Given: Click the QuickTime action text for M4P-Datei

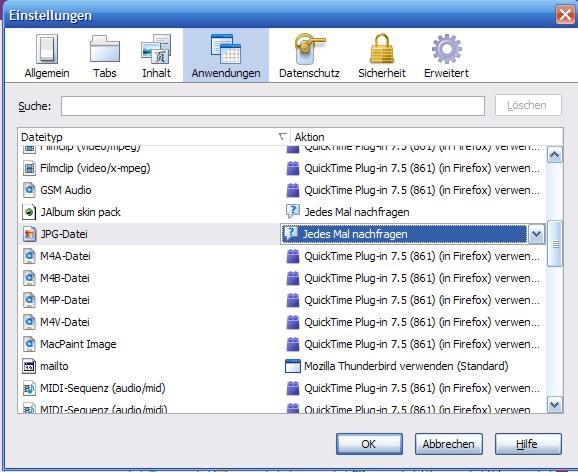Looking at the screenshot, I should click(422, 300).
